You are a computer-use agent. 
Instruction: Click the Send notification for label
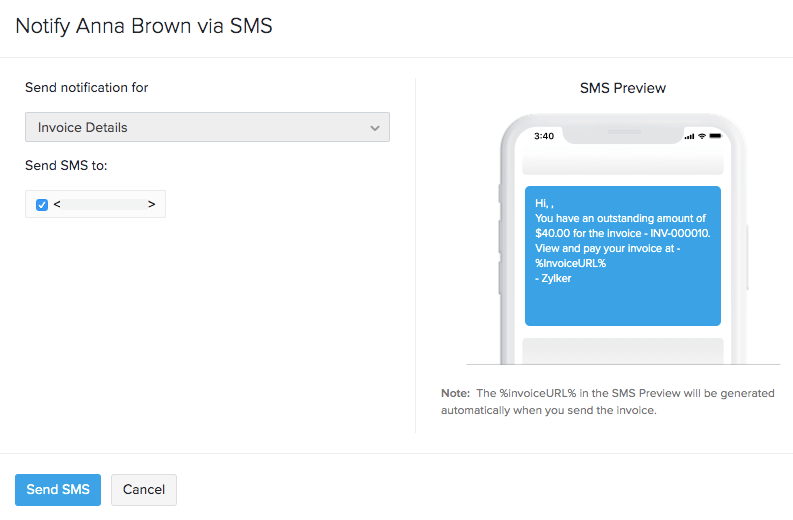87,88
